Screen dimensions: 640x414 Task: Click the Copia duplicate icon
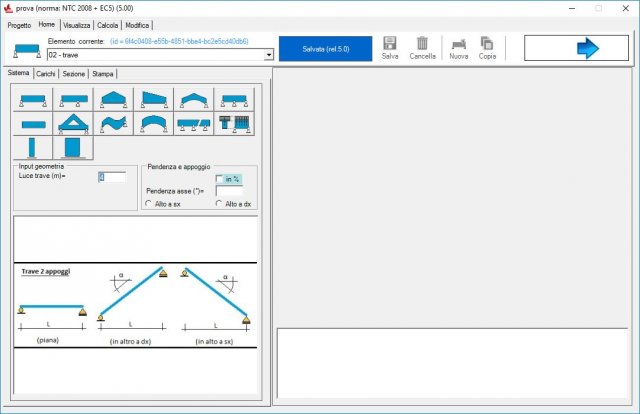click(487, 44)
